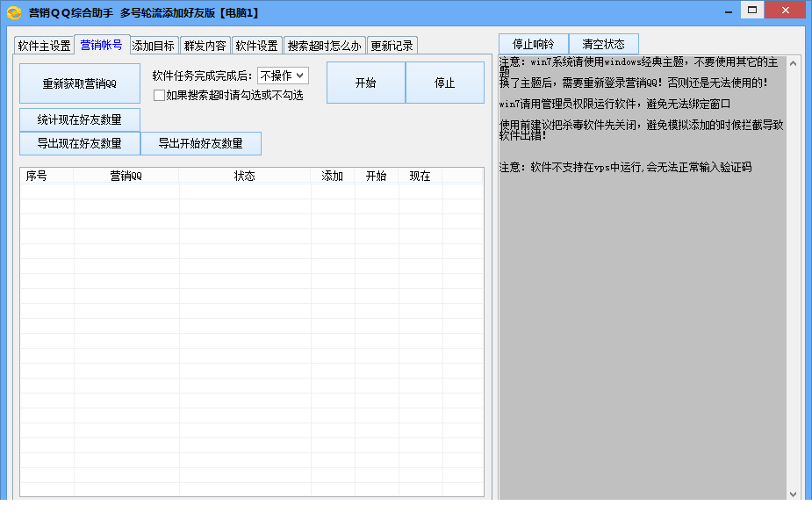
Task: Click the 添加 column header
Action: [x=333, y=176]
